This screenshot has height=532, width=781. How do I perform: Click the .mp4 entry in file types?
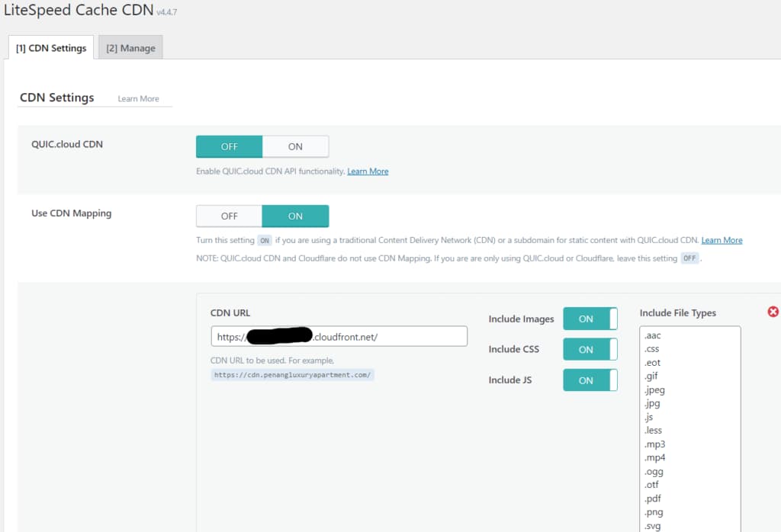click(654, 457)
